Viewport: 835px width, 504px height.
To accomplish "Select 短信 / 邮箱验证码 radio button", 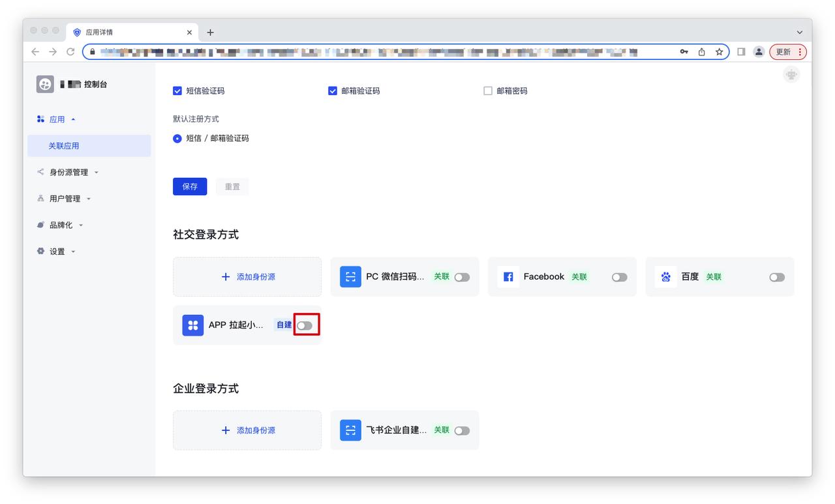I will (x=177, y=139).
